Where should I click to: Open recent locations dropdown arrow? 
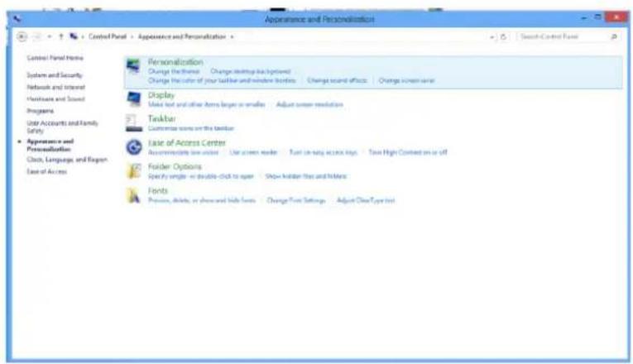click(x=50, y=36)
